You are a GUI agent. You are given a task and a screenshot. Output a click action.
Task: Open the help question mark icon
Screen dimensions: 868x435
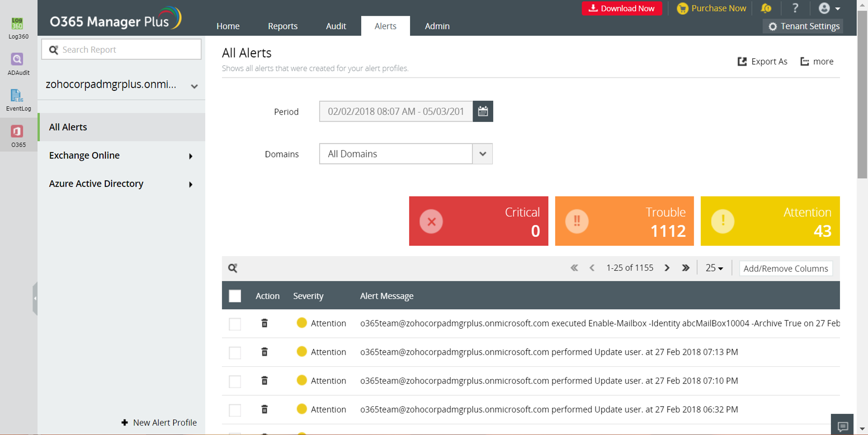pos(795,8)
